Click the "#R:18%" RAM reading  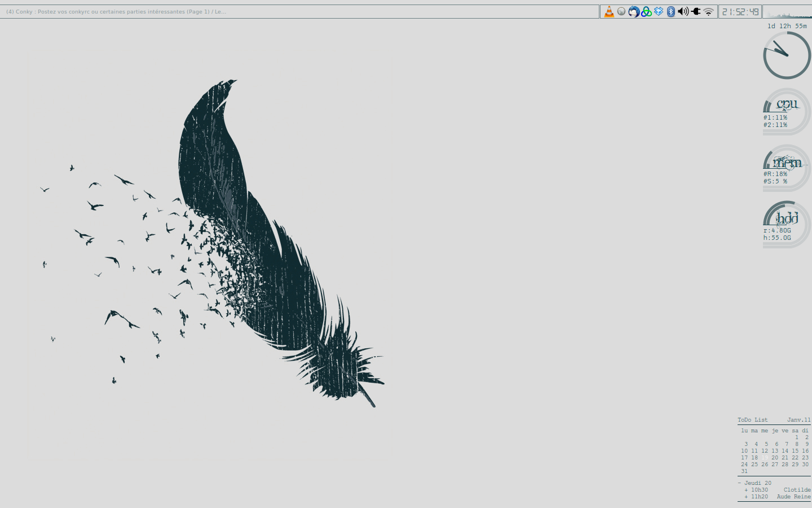775,174
